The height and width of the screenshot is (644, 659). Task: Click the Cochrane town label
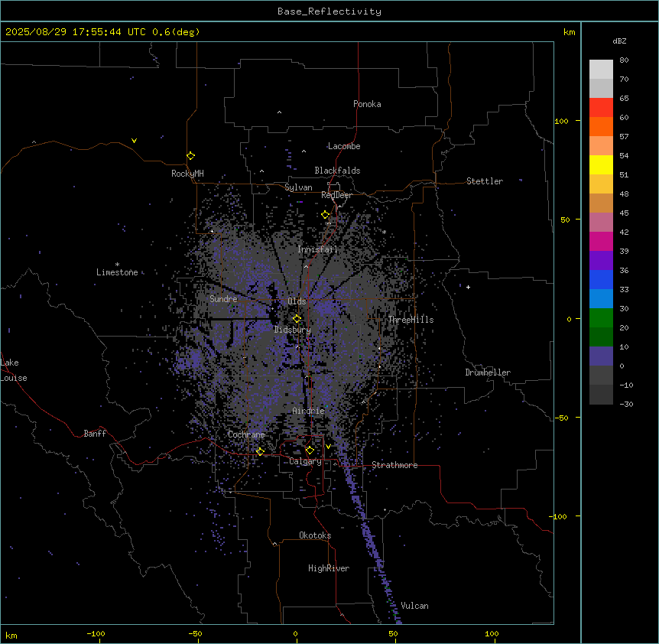(x=246, y=434)
